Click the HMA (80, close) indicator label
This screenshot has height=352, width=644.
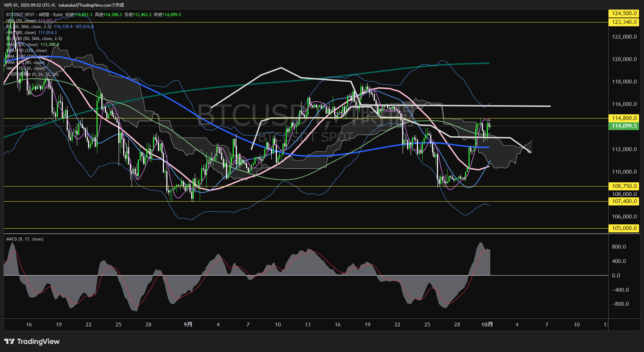tap(21, 33)
